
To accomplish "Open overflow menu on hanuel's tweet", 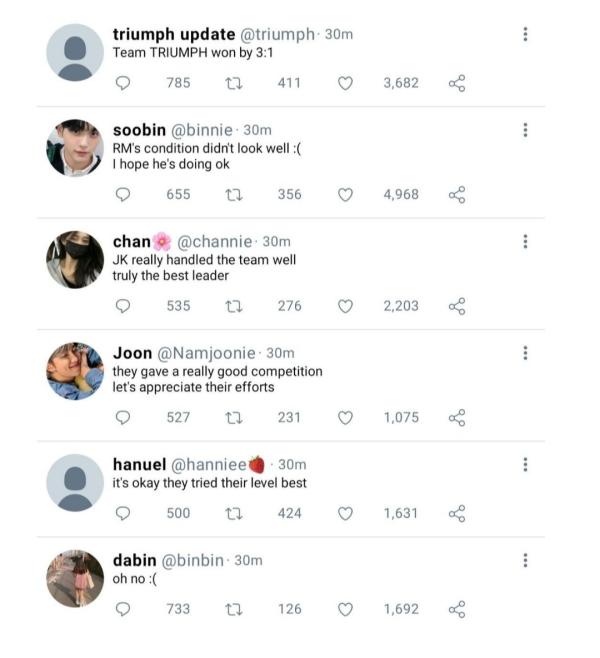I will 525,465.
